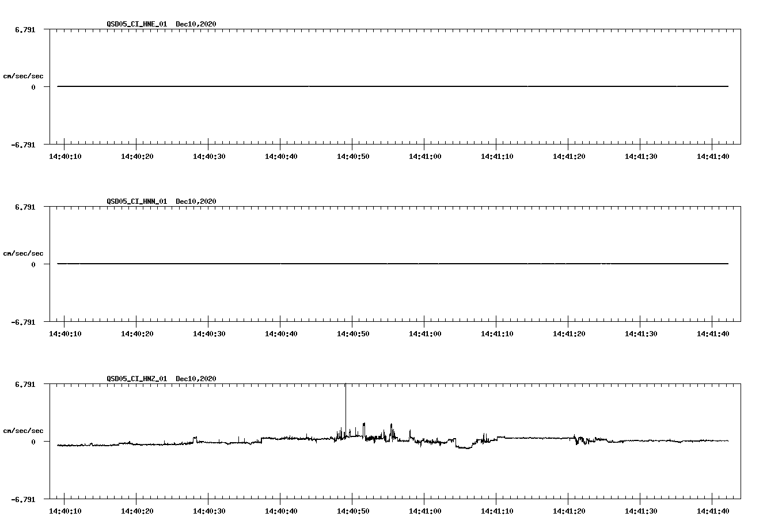Click the cm/sec/sec unit label on top plot
This screenshot has height=532, width=782.
click(24, 74)
